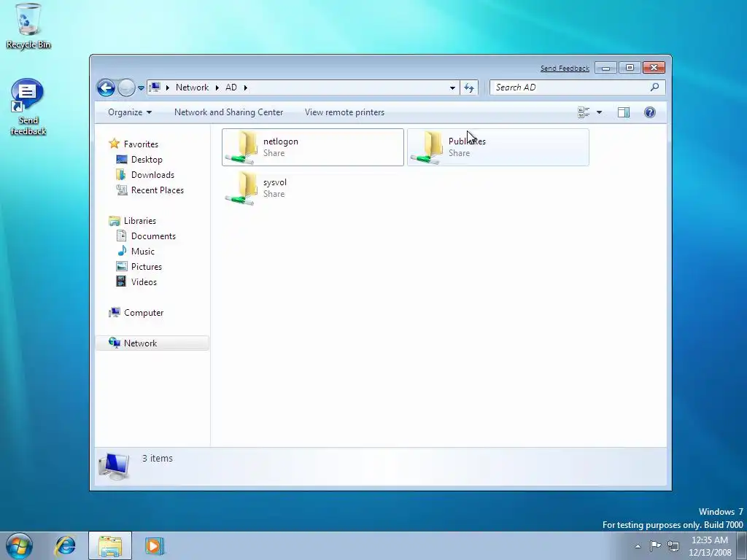Open the view options dropdown arrow
Screen dimensions: 747x560
click(600, 112)
